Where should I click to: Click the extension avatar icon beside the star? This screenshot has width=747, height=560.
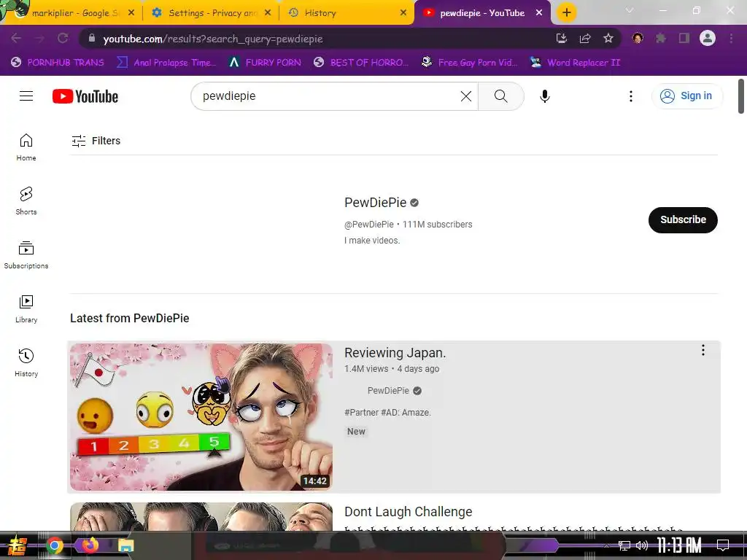point(638,39)
